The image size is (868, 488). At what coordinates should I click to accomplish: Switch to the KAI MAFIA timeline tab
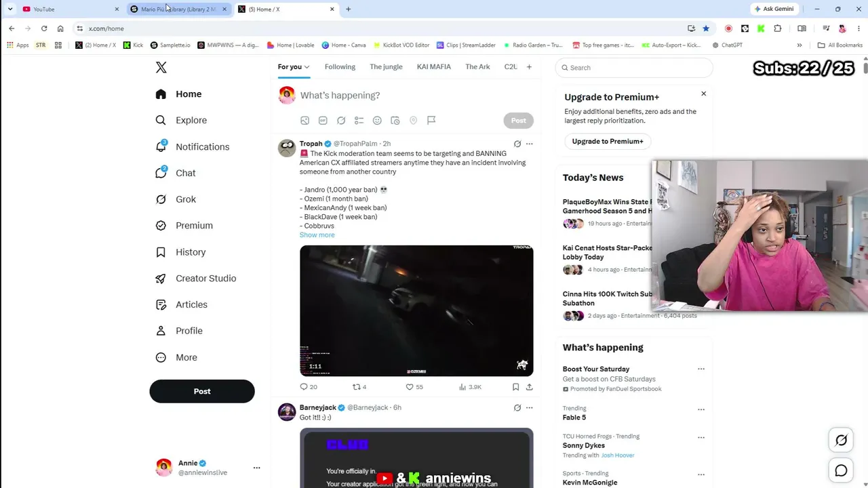(434, 67)
